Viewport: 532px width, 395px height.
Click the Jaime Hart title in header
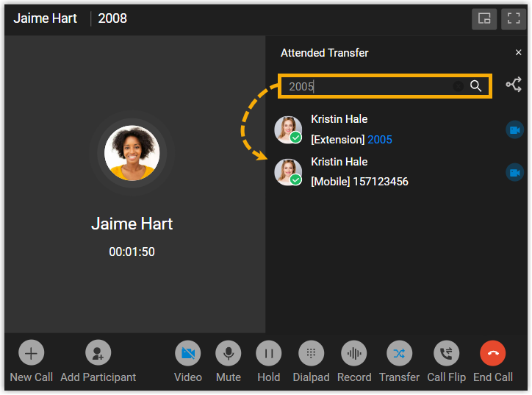coord(45,18)
